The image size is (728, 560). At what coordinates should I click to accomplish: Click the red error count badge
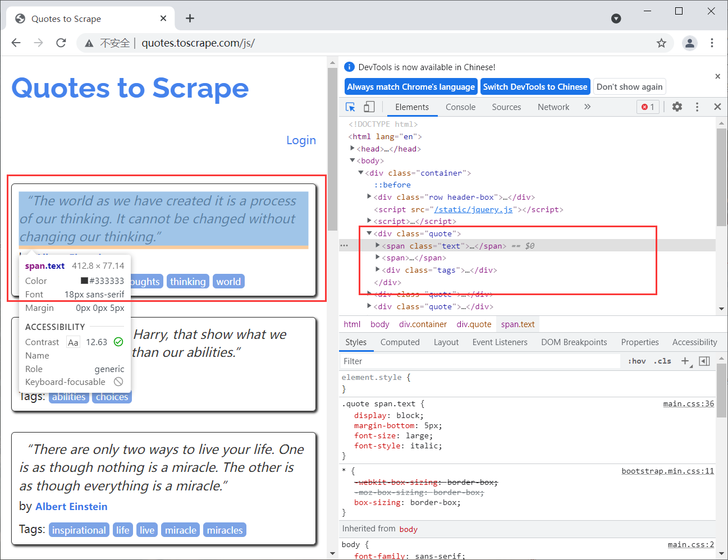648,107
